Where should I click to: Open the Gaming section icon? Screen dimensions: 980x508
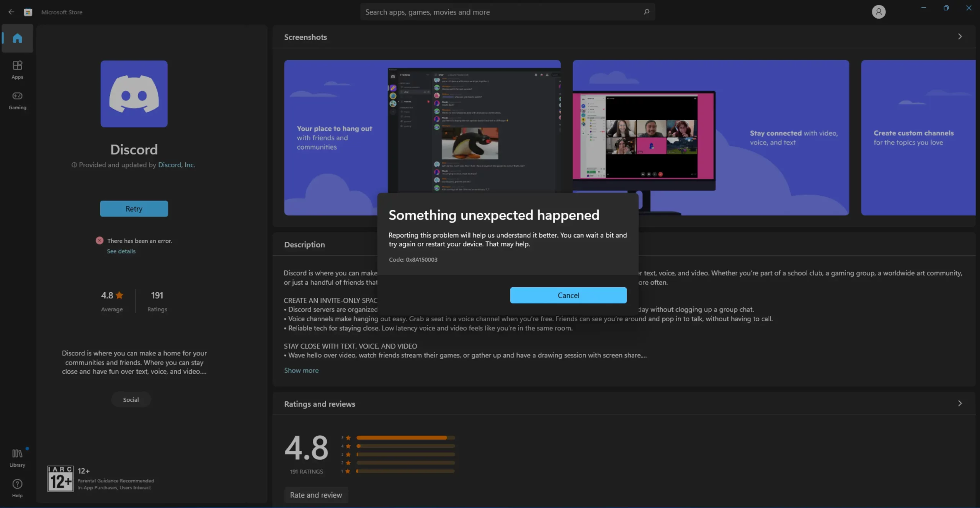[x=17, y=96]
